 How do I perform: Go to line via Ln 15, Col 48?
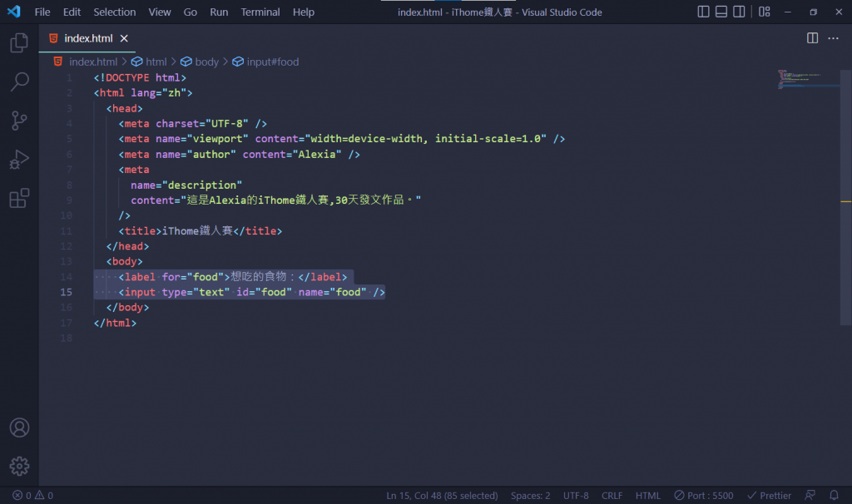point(442,496)
